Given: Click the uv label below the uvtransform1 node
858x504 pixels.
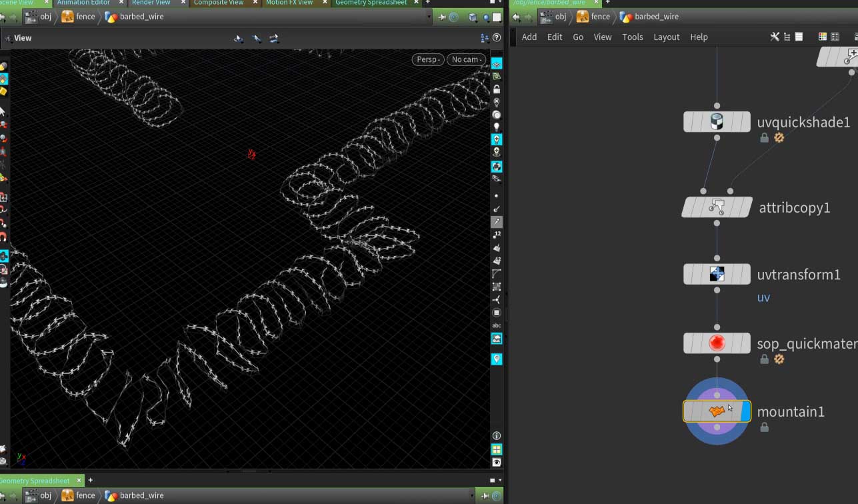Looking at the screenshot, I should pos(763,297).
